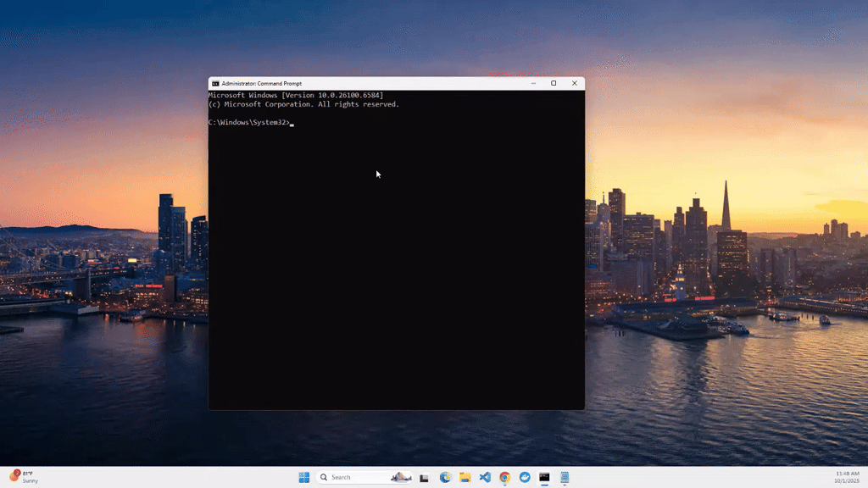Open the Windows Start menu
Screen dimensions: 868x488
(x=304, y=478)
